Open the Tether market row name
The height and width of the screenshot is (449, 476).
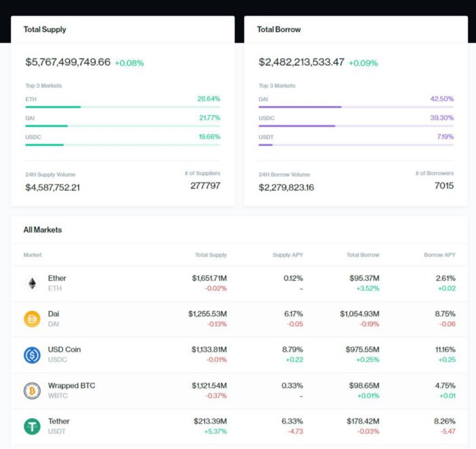[x=58, y=421]
